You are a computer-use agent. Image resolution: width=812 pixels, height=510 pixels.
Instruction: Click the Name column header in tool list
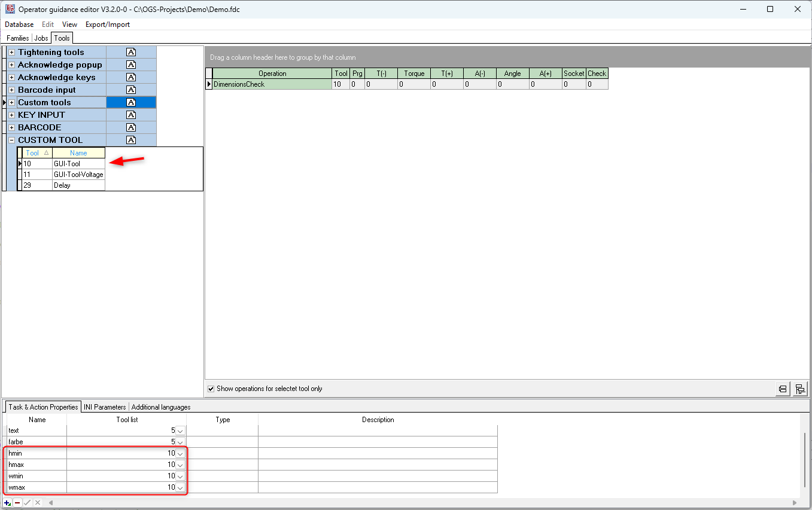pos(78,153)
